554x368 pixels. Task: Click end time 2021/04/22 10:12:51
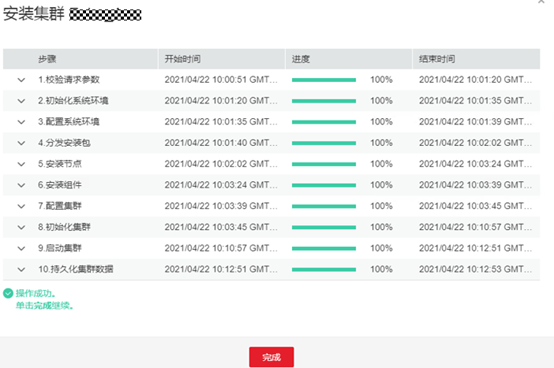pos(476,248)
